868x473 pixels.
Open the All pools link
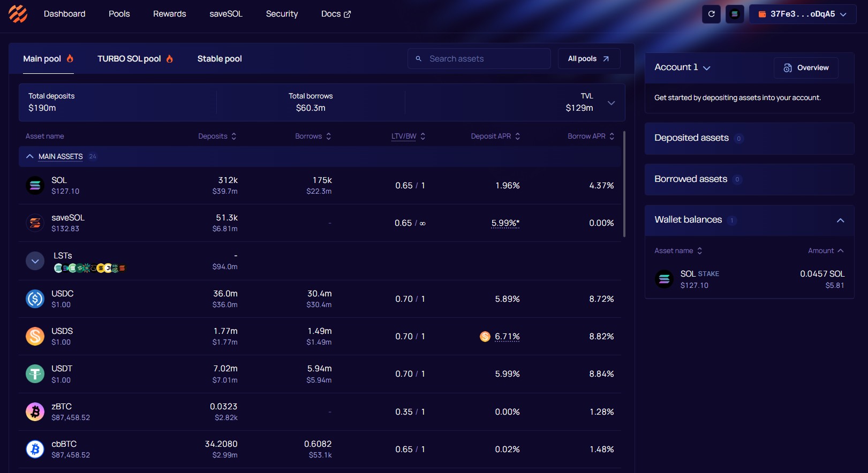pos(588,59)
